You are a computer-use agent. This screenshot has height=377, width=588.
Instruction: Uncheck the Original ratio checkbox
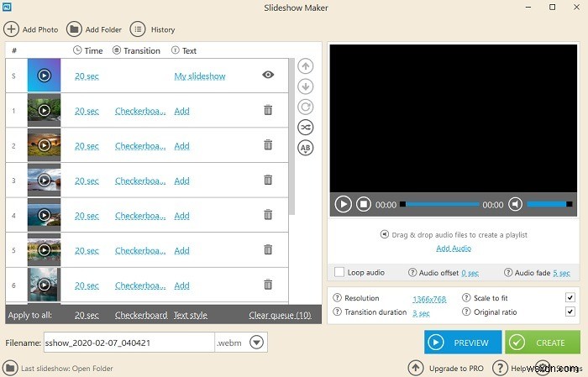point(570,312)
